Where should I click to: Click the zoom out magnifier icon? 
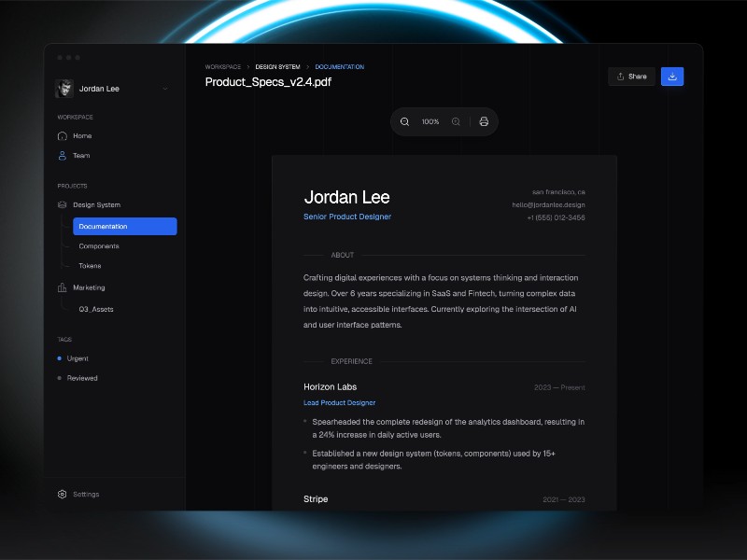[x=404, y=121]
